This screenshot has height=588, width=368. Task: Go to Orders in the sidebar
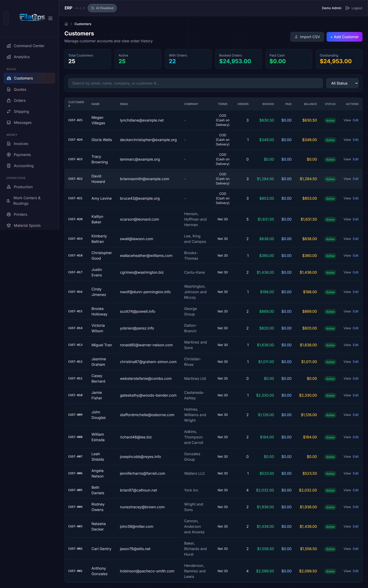pyautogui.click(x=29, y=100)
